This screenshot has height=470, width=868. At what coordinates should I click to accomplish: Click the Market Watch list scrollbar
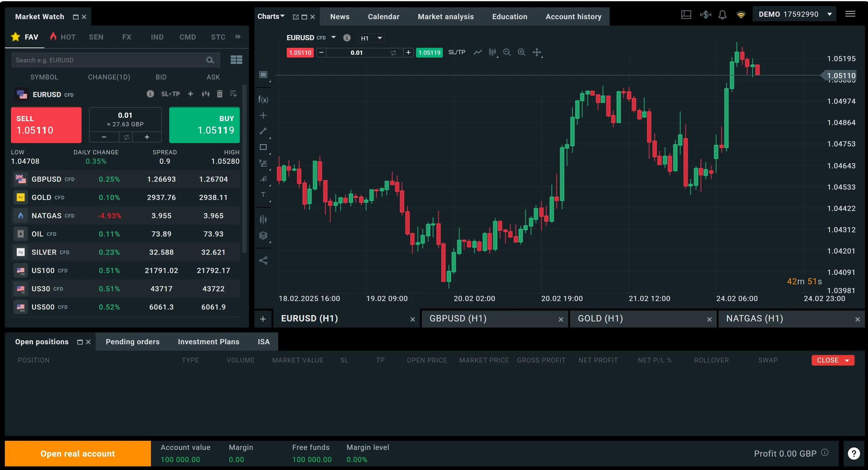click(244, 168)
